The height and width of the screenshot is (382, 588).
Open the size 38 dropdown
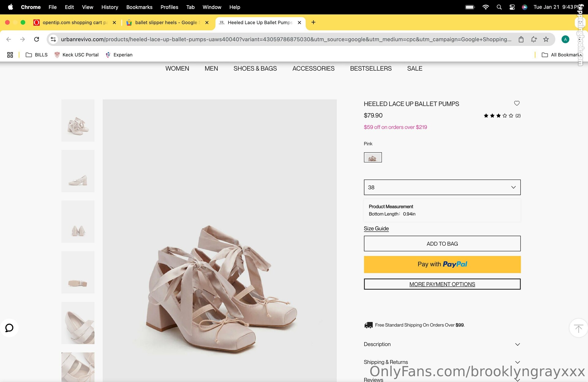(x=442, y=187)
